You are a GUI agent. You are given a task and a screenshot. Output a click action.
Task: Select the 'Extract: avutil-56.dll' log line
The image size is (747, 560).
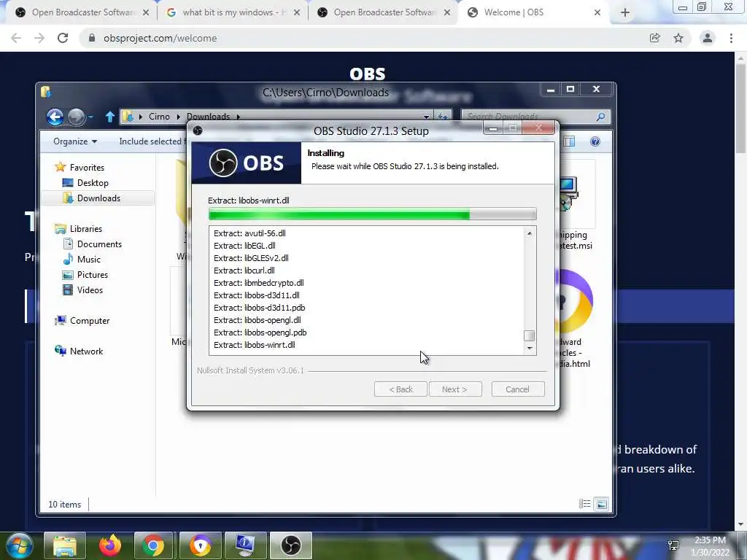pyautogui.click(x=249, y=233)
